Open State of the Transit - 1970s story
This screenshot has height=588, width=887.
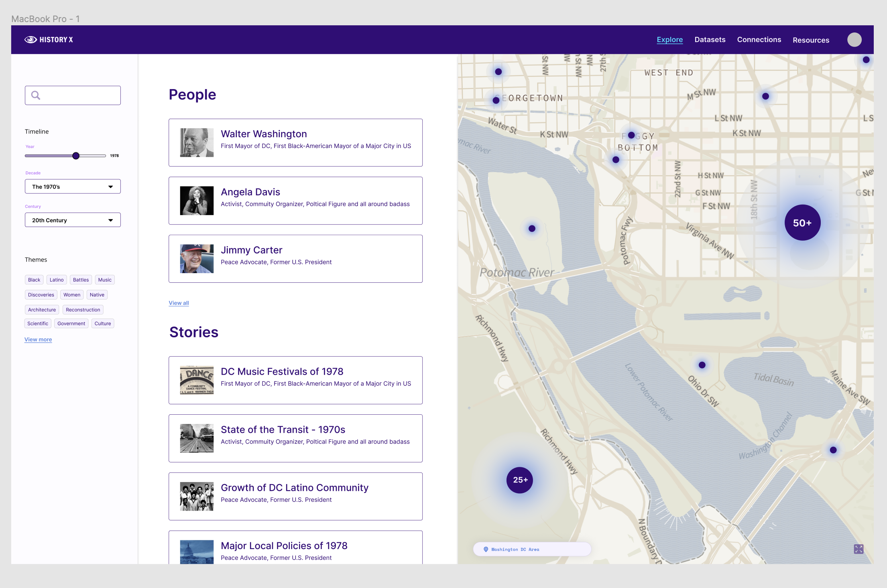coord(295,438)
